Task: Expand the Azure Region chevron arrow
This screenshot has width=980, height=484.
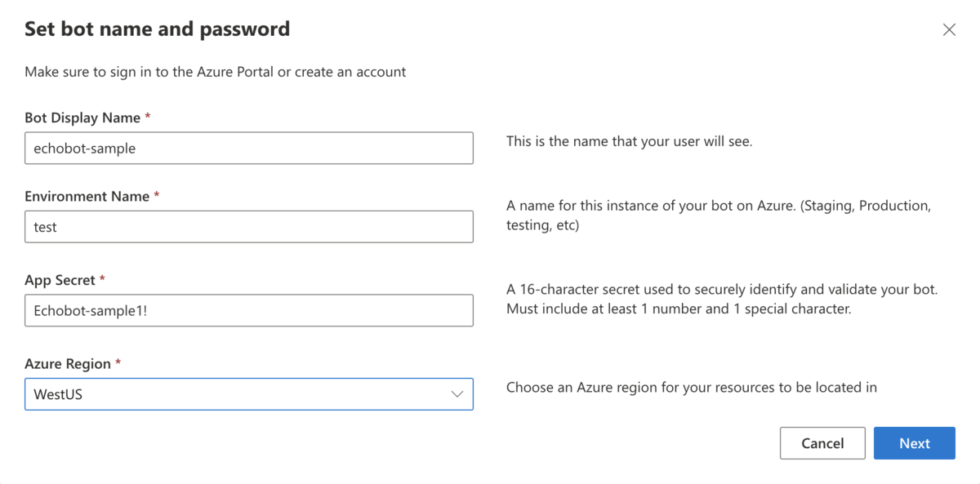Action: coord(457,394)
